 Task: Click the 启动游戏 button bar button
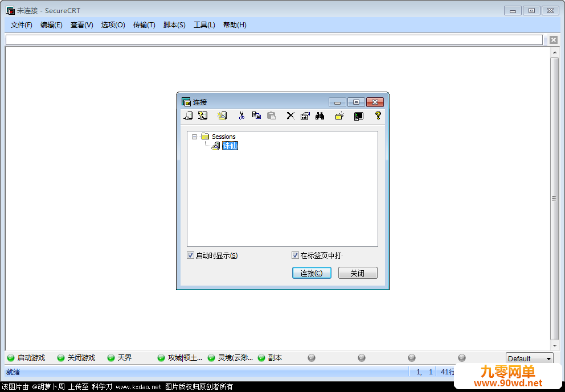click(x=26, y=357)
